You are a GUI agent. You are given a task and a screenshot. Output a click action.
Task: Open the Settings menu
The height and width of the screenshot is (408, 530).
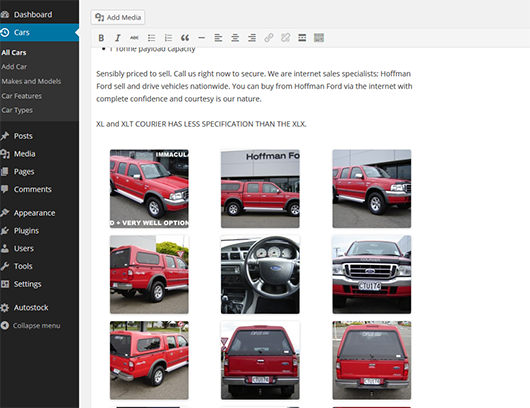point(39,284)
